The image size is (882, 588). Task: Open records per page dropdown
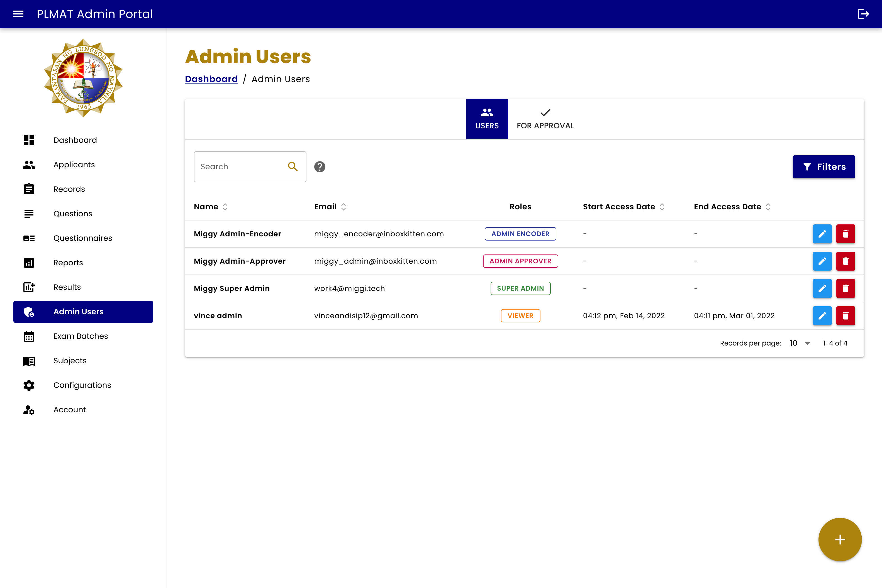[800, 343]
